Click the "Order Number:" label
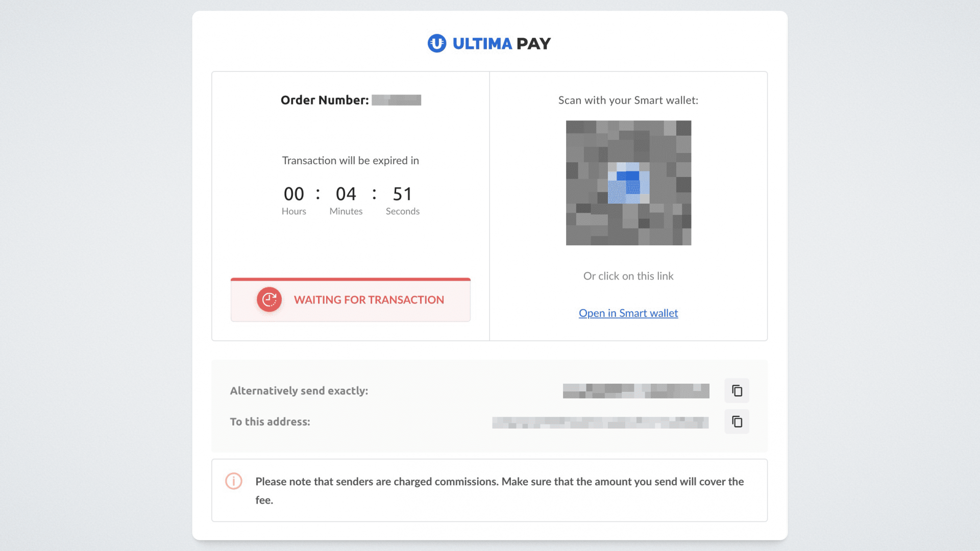The height and width of the screenshot is (551, 980). pyautogui.click(x=324, y=101)
